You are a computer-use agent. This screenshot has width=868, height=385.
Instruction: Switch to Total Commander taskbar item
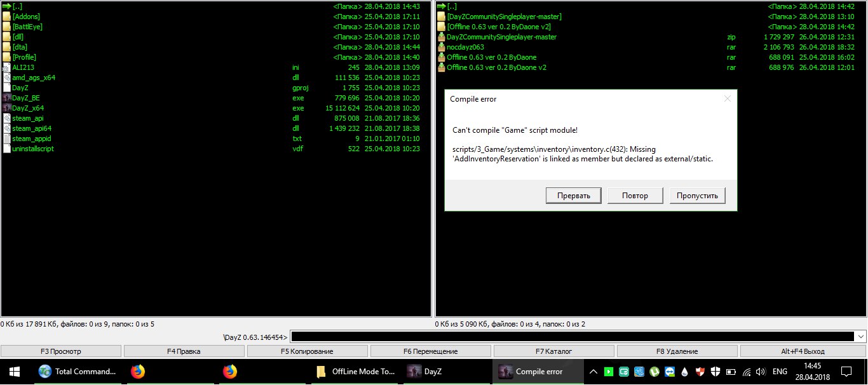pyautogui.click(x=78, y=372)
